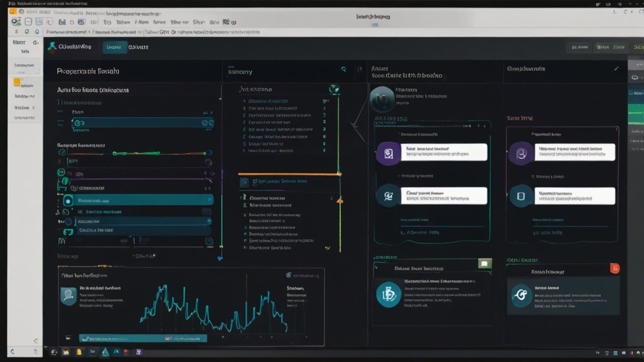This screenshot has height=362, width=644.
Task: Click the teal app logo in the dark header
Action: coord(51,47)
